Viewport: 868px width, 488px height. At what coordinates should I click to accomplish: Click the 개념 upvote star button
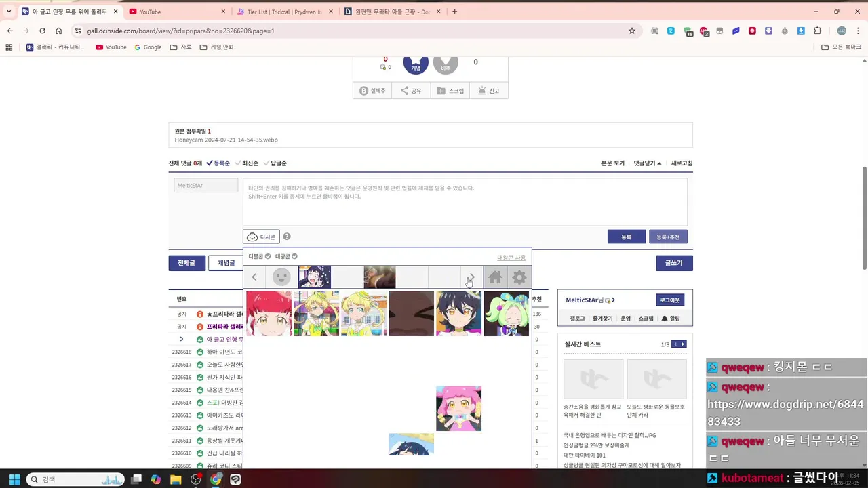416,64
